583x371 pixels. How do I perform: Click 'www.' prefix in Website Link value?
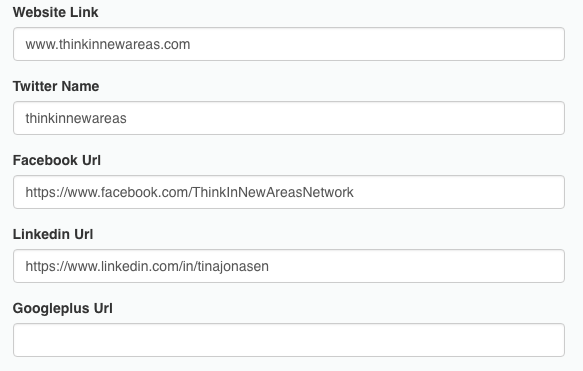click(42, 45)
